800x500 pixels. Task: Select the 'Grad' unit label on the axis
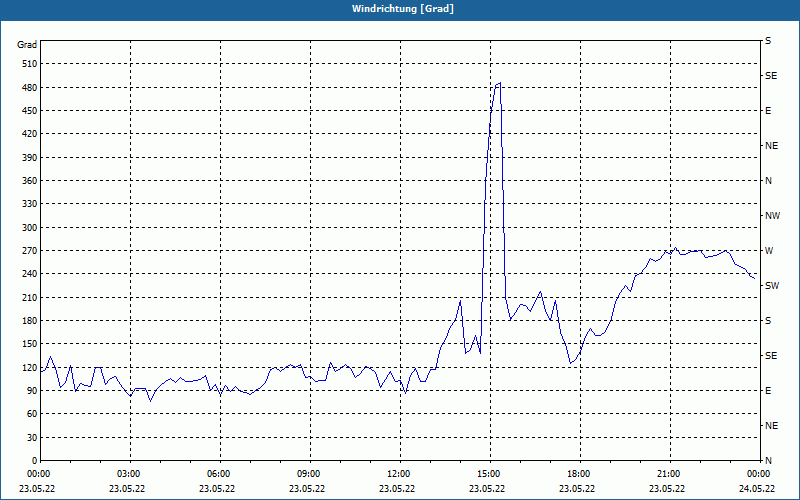coord(27,45)
